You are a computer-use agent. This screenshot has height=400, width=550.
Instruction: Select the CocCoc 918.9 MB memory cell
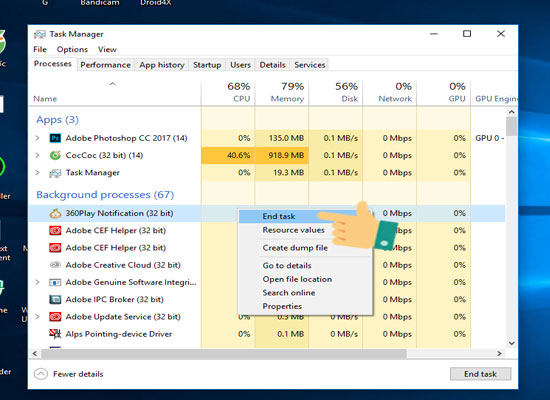[282, 155]
